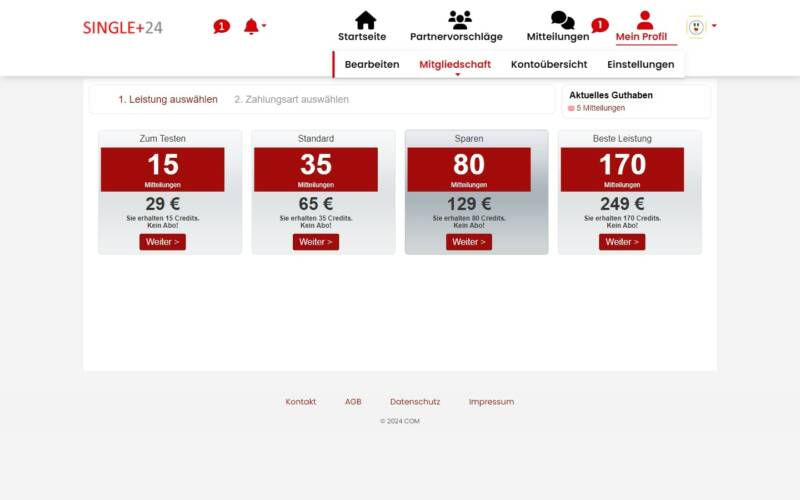Open the Kontakt footer link
This screenshot has height=500, width=800.
tap(301, 402)
